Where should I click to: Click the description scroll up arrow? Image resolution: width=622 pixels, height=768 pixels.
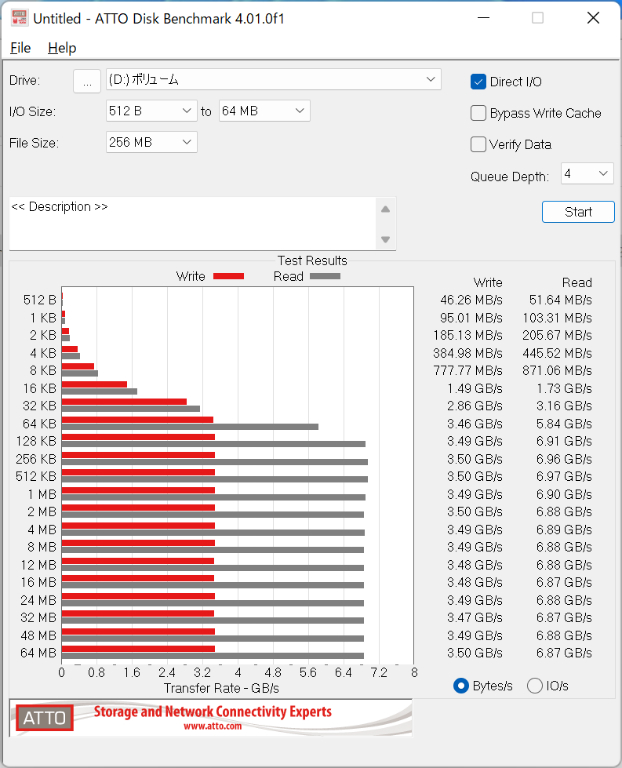pos(385,210)
